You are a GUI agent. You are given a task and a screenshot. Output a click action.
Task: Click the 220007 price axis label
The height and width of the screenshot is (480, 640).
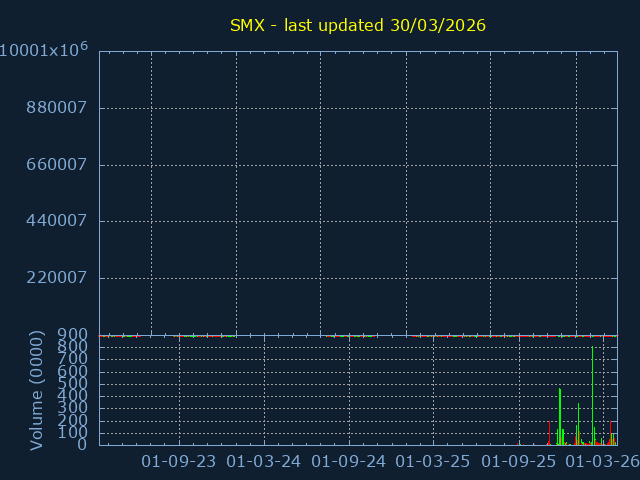[x=58, y=278]
